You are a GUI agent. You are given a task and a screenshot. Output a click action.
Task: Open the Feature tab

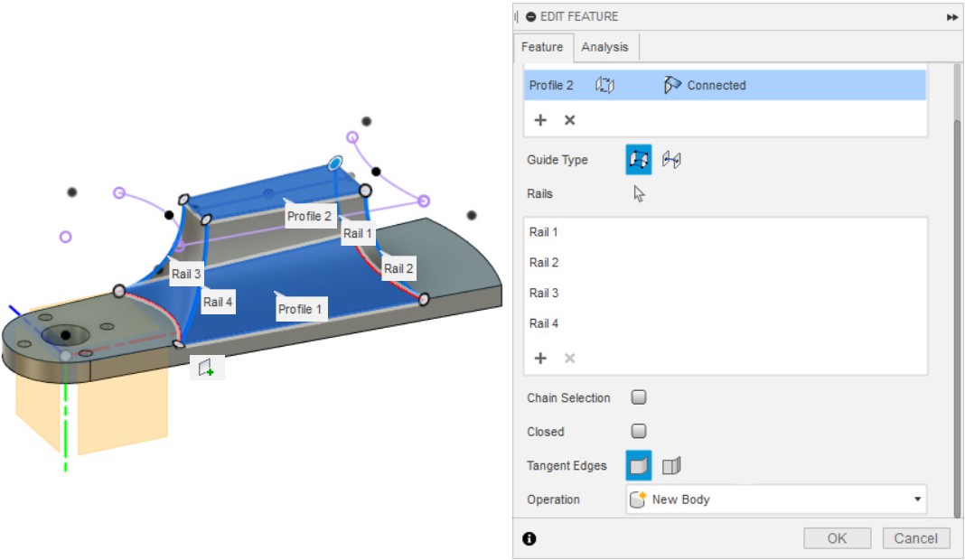(x=542, y=47)
